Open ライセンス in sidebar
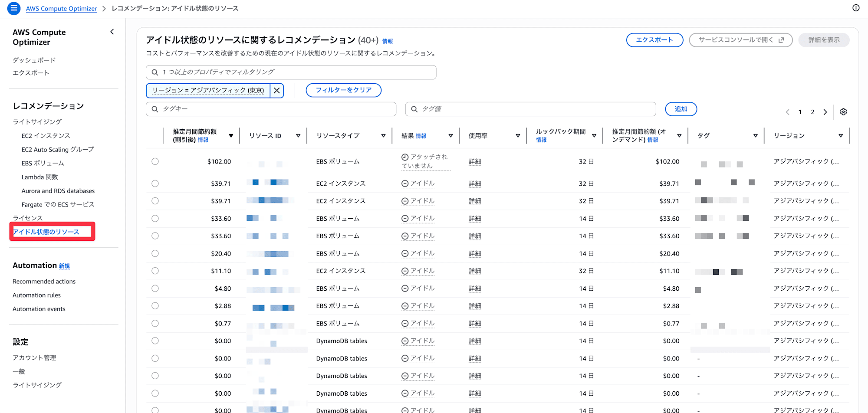 [28, 218]
